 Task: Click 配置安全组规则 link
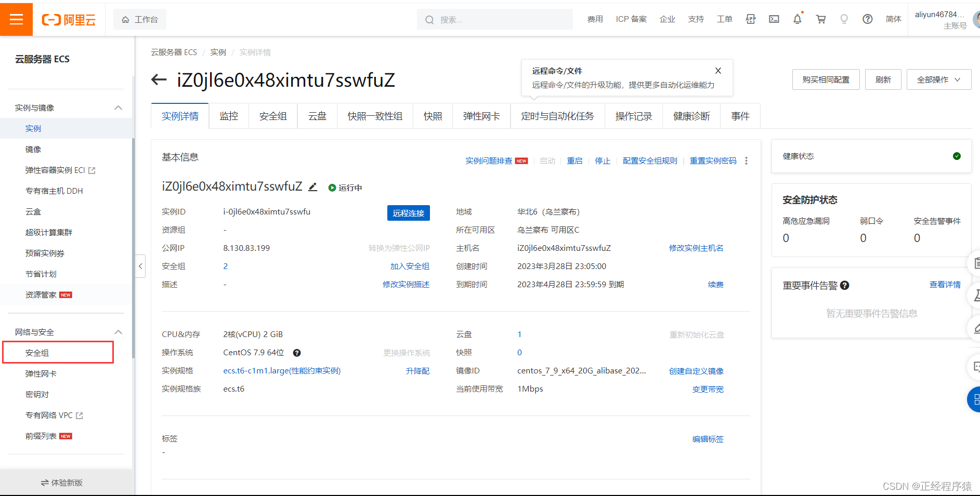pyautogui.click(x=650, y=161)
